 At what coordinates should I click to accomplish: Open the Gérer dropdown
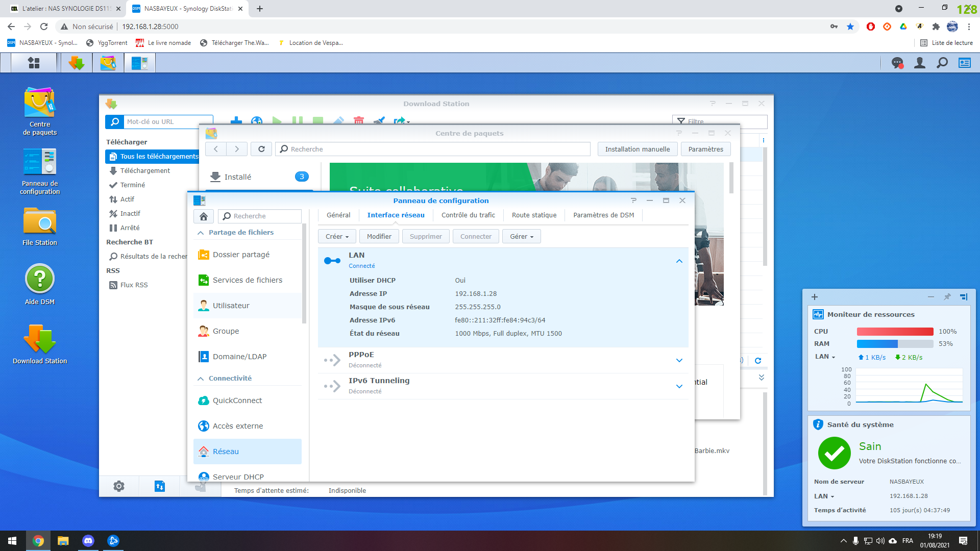(x=522, y=236)
